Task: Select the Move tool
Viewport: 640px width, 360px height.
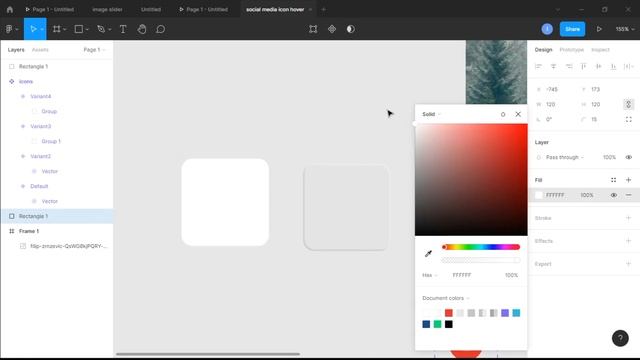Action: 33,29
